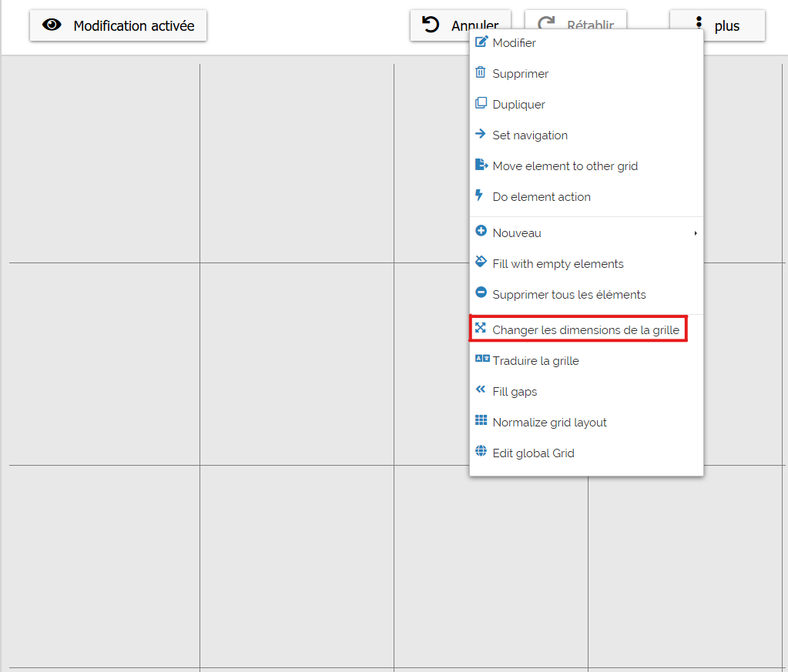Choose Supprimer tous les éléments
Viewport: 788px width, 672px height.
click(x=568, y=294)
